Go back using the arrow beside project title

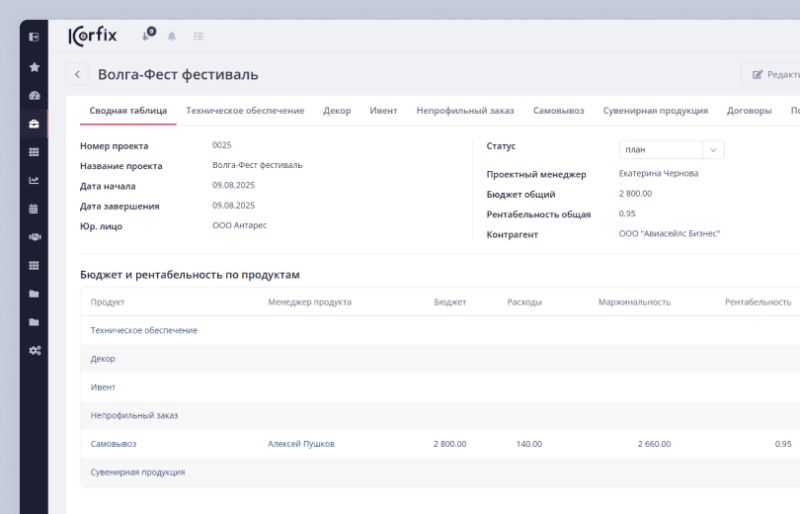77,75
